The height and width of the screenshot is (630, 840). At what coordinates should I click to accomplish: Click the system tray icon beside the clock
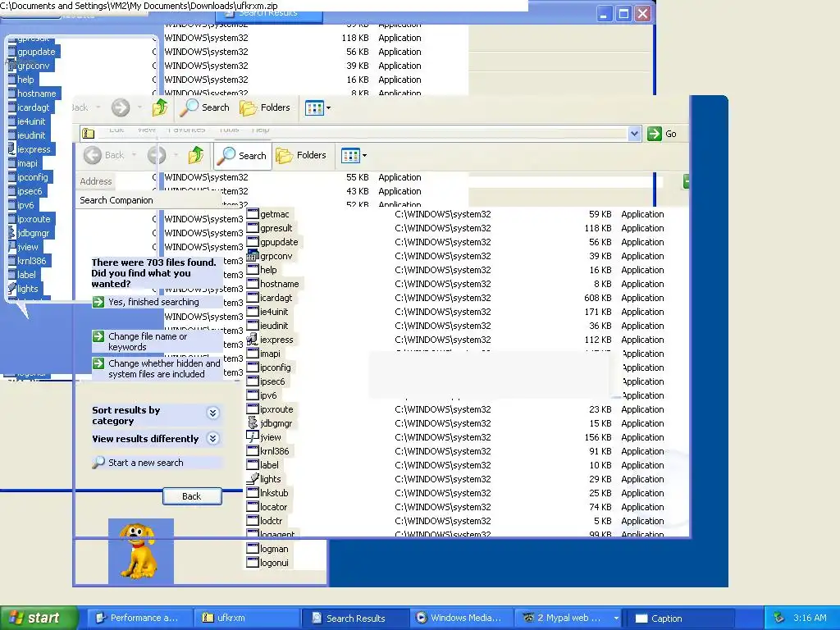(779, 619)
